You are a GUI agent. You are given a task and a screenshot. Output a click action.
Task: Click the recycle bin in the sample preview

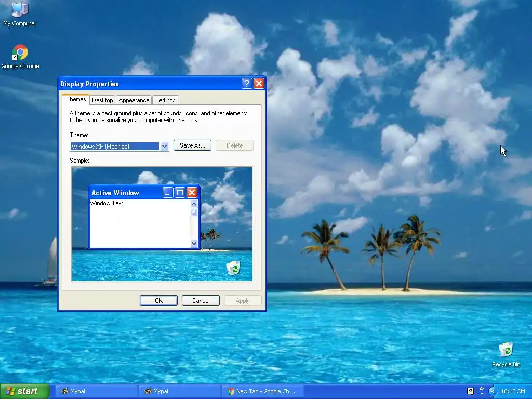coord(233,268)
